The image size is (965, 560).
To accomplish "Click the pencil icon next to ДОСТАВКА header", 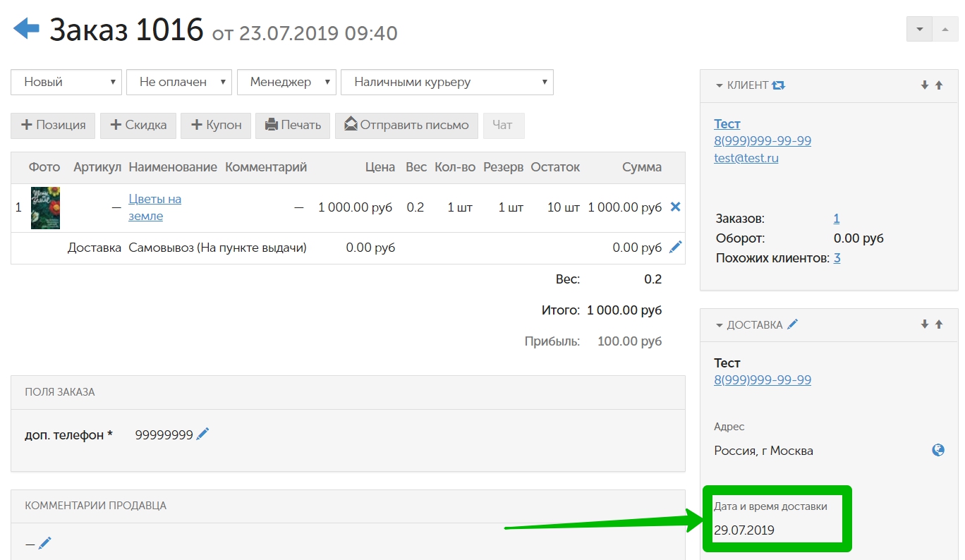I will point(793,324).
